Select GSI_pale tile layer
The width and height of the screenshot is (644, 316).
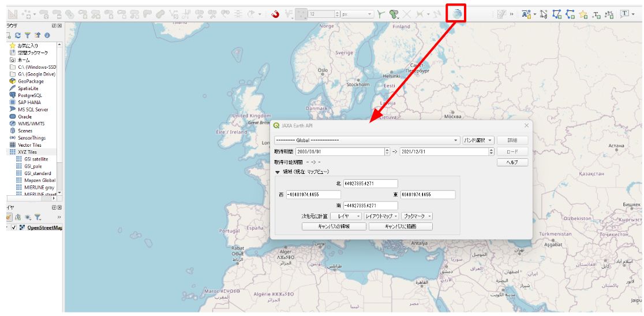coord(33,166)
